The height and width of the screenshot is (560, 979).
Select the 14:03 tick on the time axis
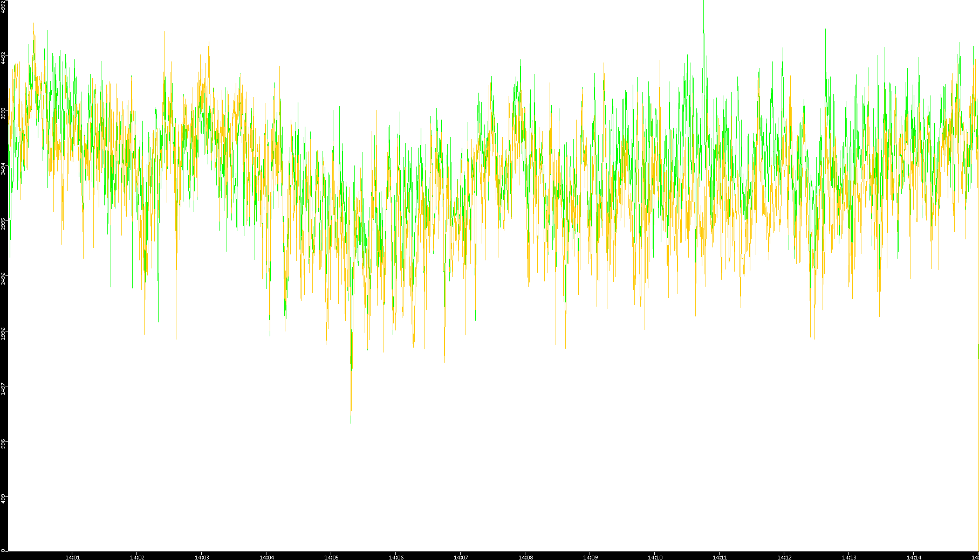[x=202, y=557]
